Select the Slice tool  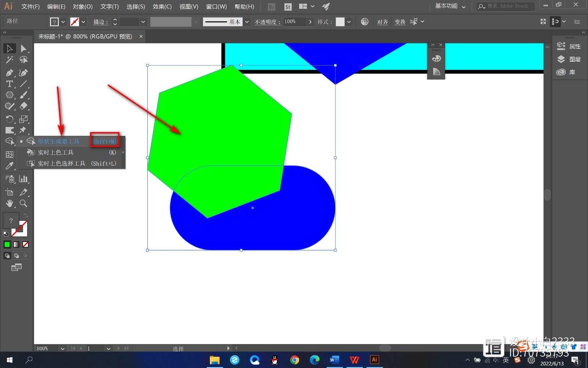(x=24, y=192)
